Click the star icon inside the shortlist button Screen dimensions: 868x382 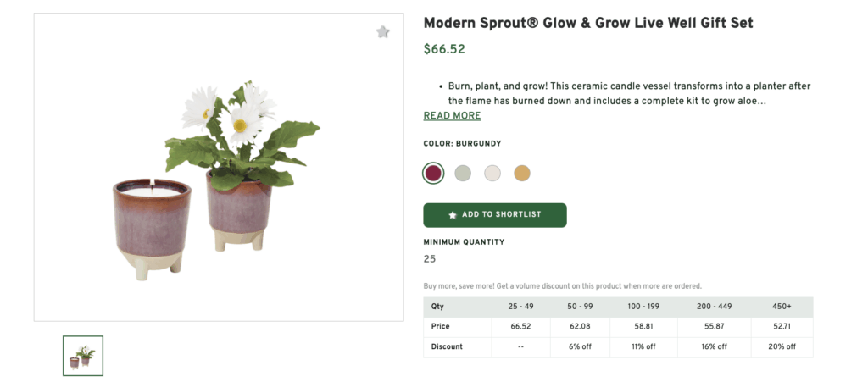tap(453, 215)
